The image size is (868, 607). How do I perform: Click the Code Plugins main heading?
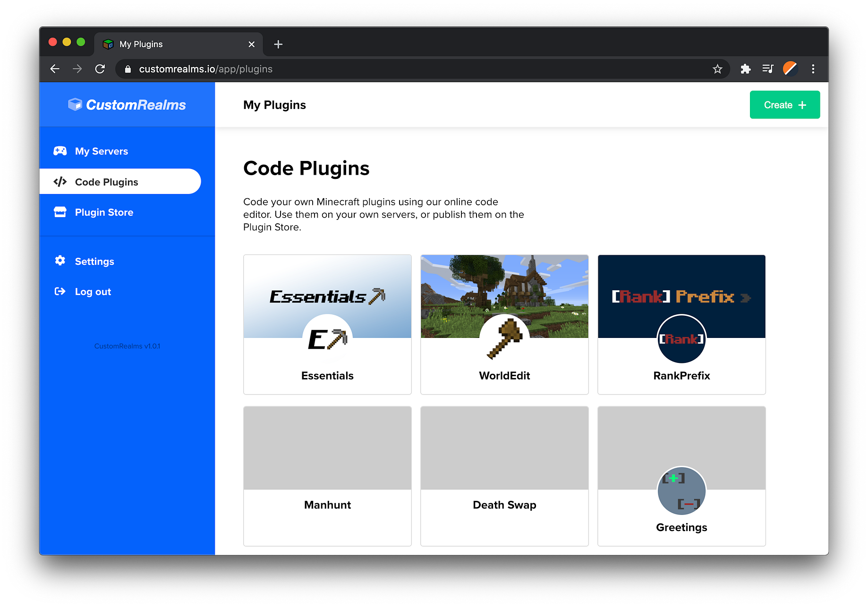coord(306,169)
